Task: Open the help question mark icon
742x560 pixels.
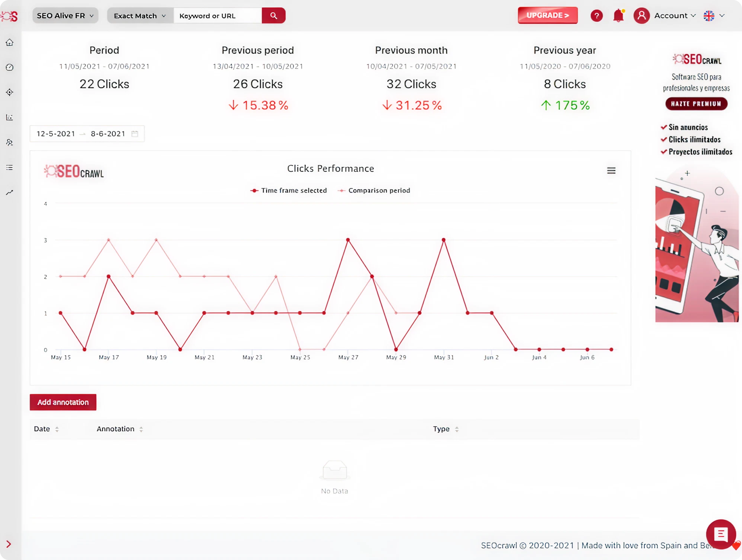Action: point(596,15)
